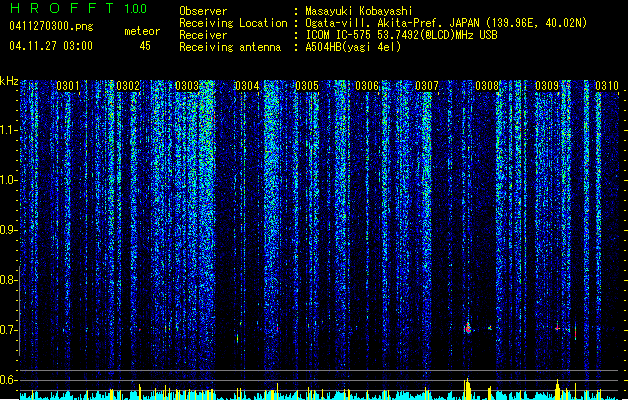Click the tall yellow power peak before 0308
This screenshot has width=629, height=400.
tap(467, 388)
